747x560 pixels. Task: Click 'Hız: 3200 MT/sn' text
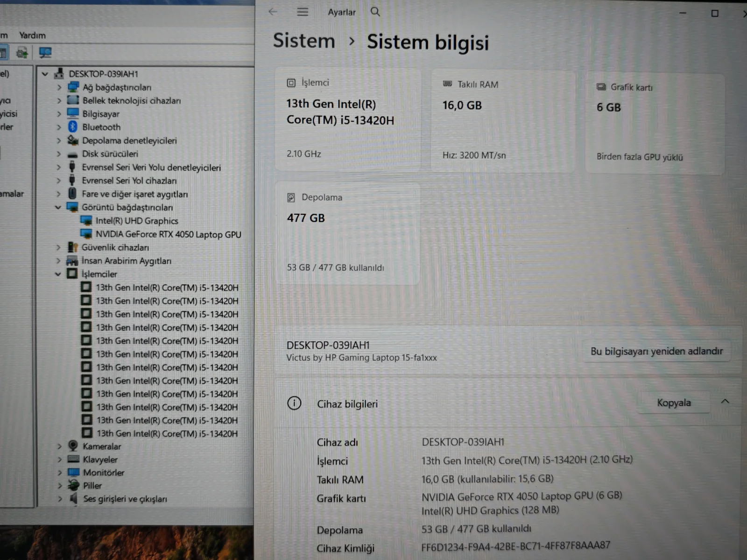[x=474, y=155]
